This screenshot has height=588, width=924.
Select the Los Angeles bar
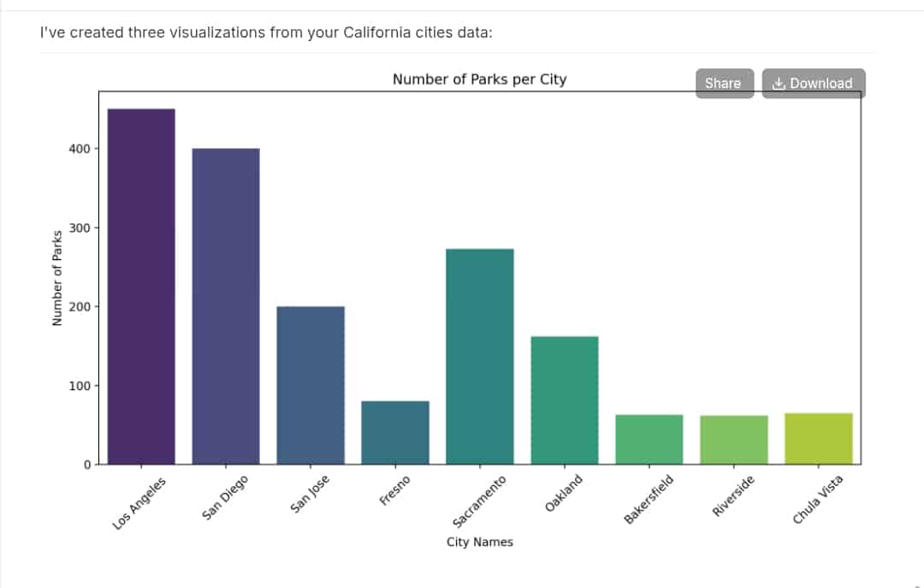coord(141,287)
